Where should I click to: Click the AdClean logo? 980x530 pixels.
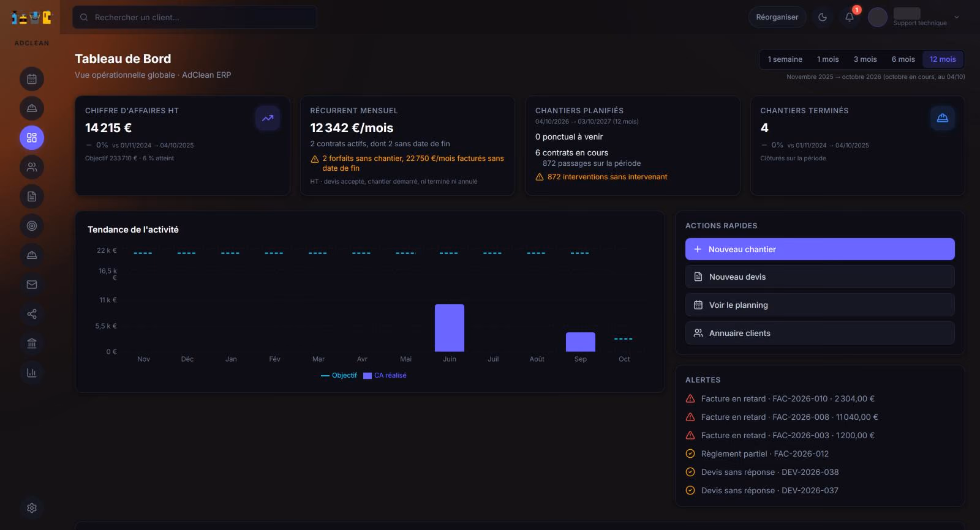coord(31,18)
